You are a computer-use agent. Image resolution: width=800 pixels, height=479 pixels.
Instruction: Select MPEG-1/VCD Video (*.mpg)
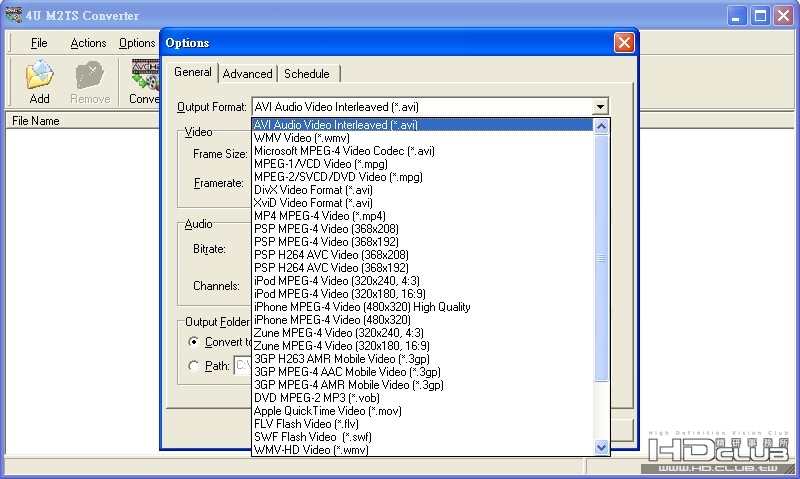(422, 164)
